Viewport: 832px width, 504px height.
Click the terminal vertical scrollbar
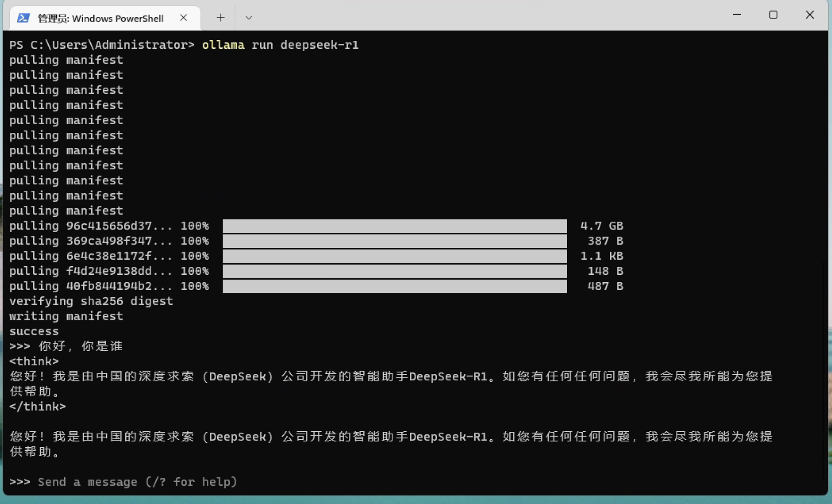[824, 370]
